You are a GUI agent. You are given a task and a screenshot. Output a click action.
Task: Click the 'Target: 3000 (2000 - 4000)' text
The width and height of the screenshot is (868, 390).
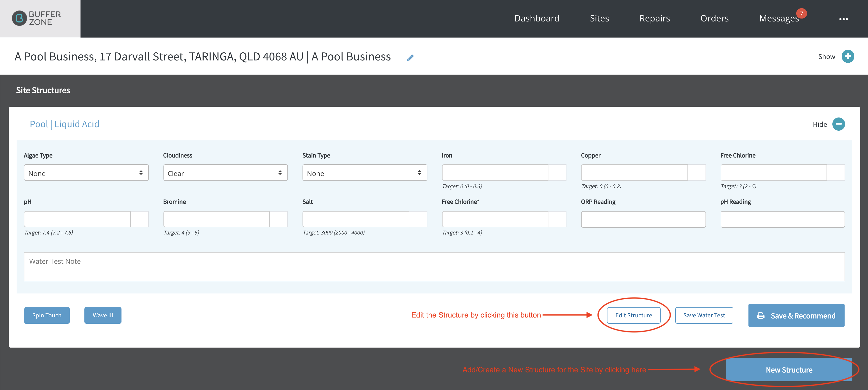click(x=333, y=233)
